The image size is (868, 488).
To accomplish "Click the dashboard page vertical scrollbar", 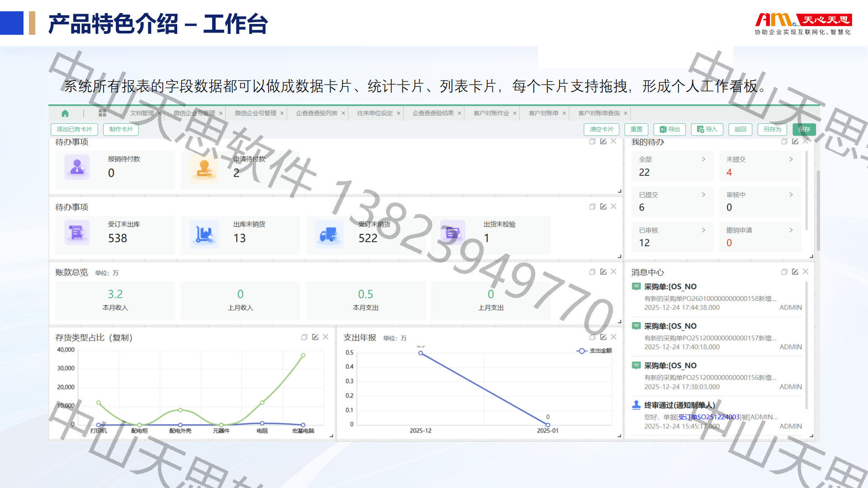I will click(818, 210).
